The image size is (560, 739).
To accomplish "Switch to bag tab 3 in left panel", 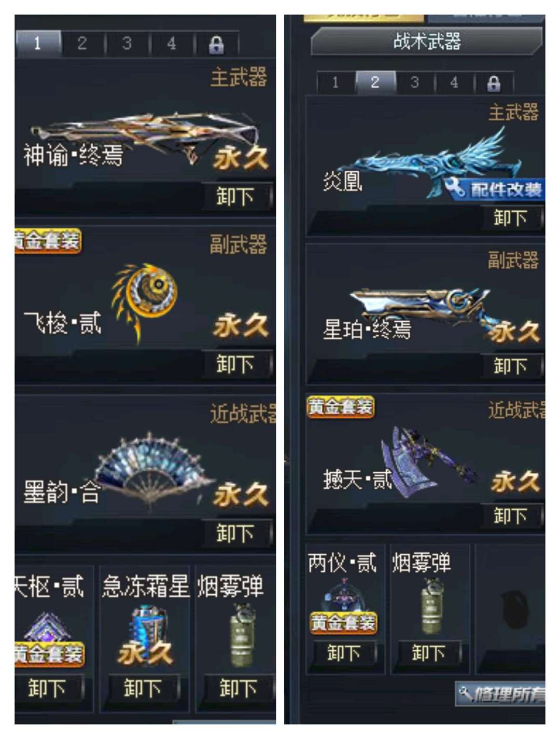I will click(x=127, y=44).
